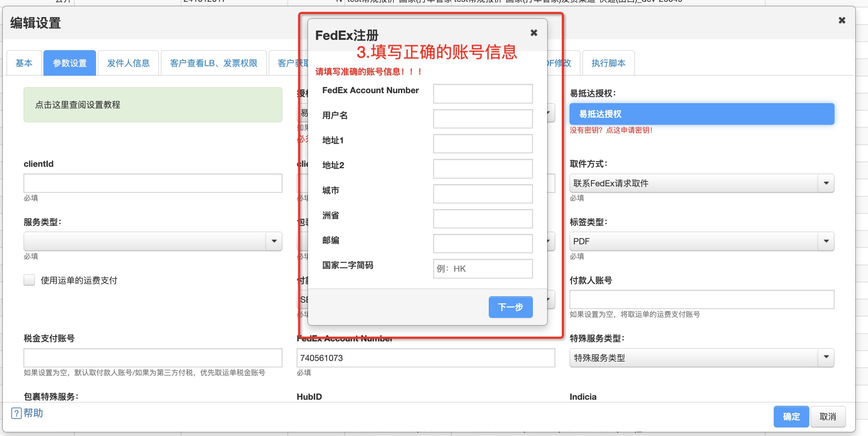Confirm with the 确定 button
The width and height of the screenshot is (868, 436).
pyautogui.click(x=791, y=416)
